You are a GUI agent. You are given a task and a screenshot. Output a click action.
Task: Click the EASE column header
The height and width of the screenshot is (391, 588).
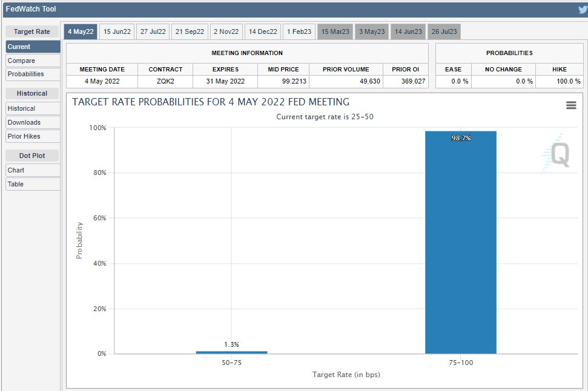(x=453, y=70)
